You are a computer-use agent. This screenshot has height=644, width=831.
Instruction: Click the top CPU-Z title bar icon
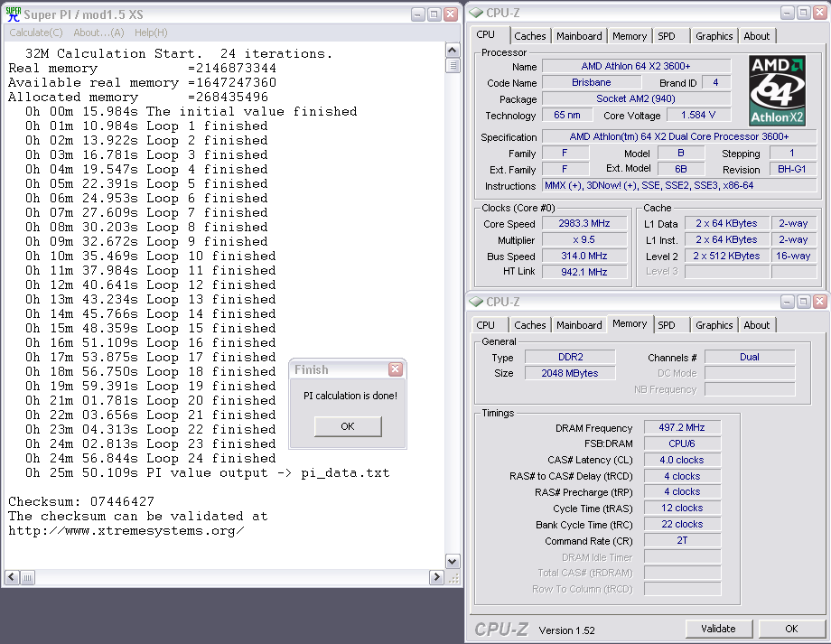(476, 12)
